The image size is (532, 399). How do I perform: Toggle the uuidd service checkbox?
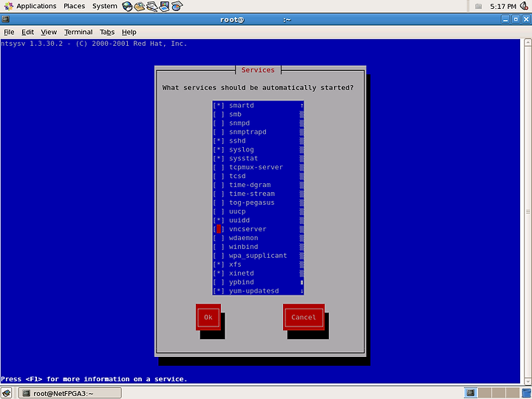tap(219, 220)
